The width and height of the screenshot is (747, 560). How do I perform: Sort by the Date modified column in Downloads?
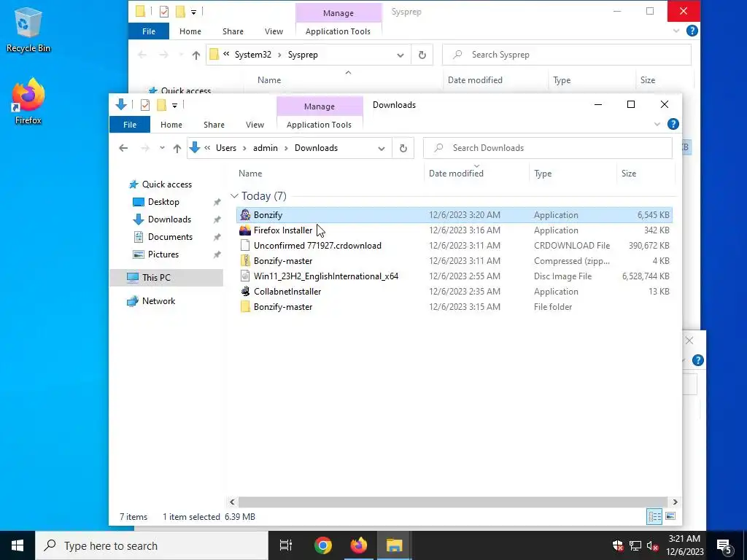456,174
